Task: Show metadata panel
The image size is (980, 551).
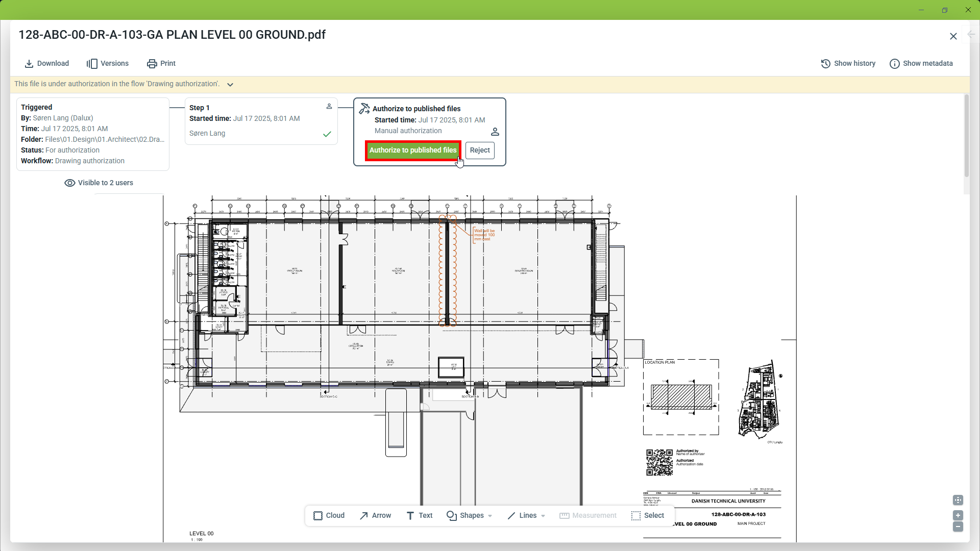Action: pyautogui.click(x=921, y=64)
